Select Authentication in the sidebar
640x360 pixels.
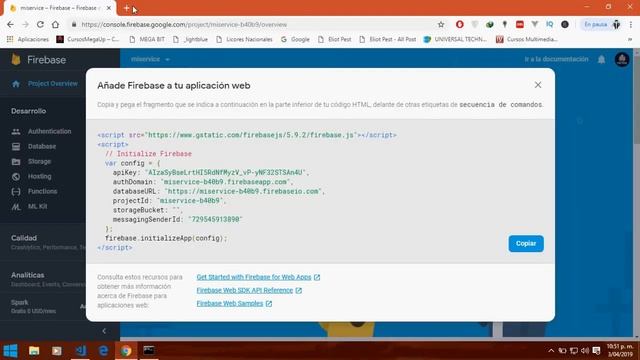(49, 131)
